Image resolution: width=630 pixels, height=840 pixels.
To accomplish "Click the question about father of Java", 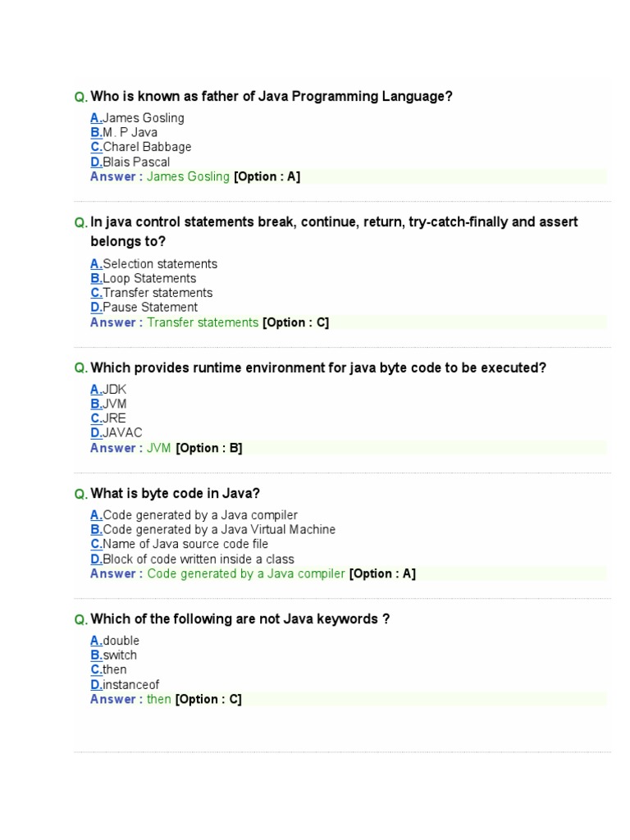I will 271,97.
